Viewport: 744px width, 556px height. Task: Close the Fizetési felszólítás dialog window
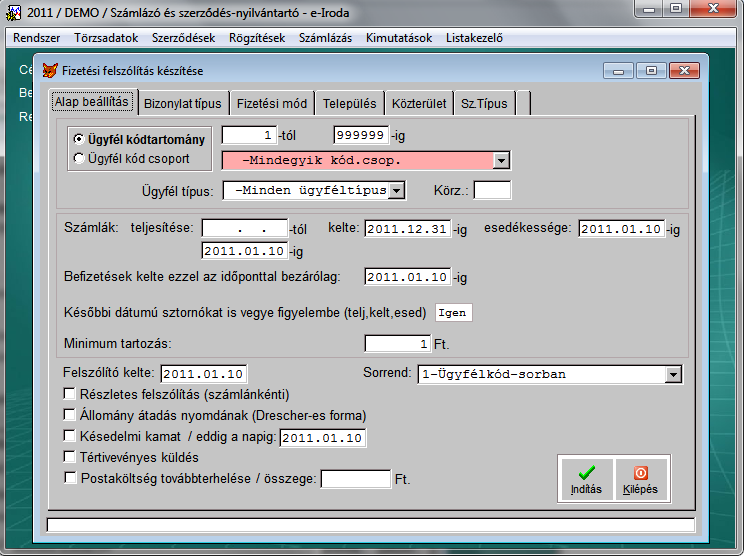point(683,71)
